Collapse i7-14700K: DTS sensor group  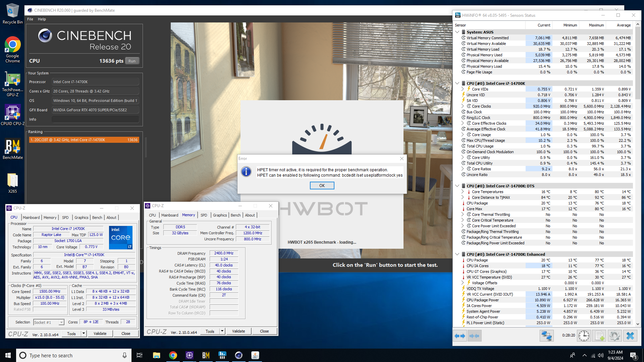tap(457, 186)
